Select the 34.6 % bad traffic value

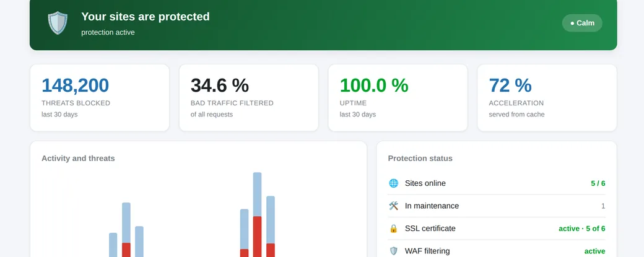(x=220, y=85)
